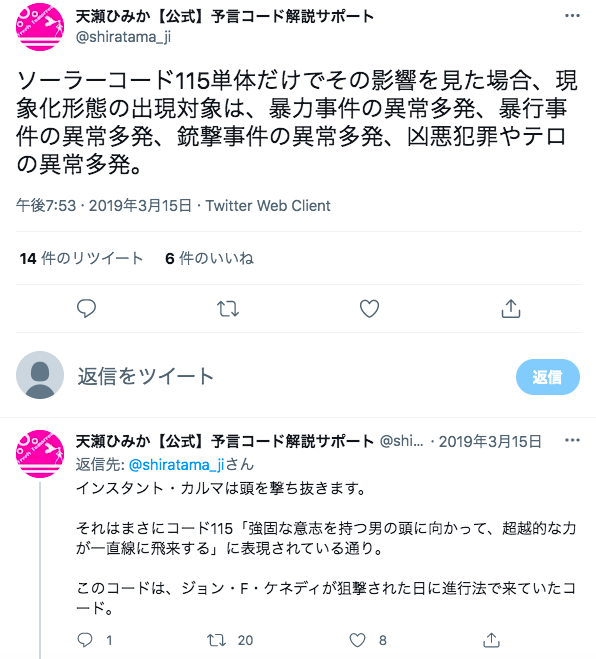Like the main tweet
The height and width of the screenshot is (659, 596).
pos(369,308)
